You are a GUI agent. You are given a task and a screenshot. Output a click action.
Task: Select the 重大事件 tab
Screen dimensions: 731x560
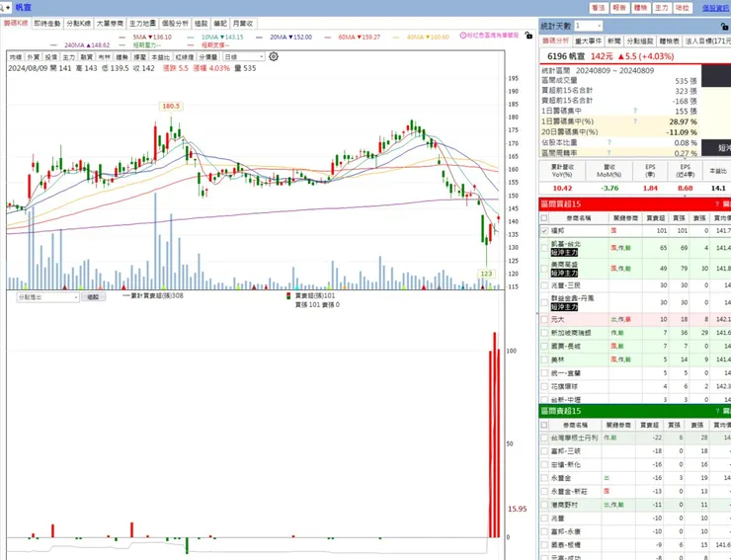pos(589,41)
